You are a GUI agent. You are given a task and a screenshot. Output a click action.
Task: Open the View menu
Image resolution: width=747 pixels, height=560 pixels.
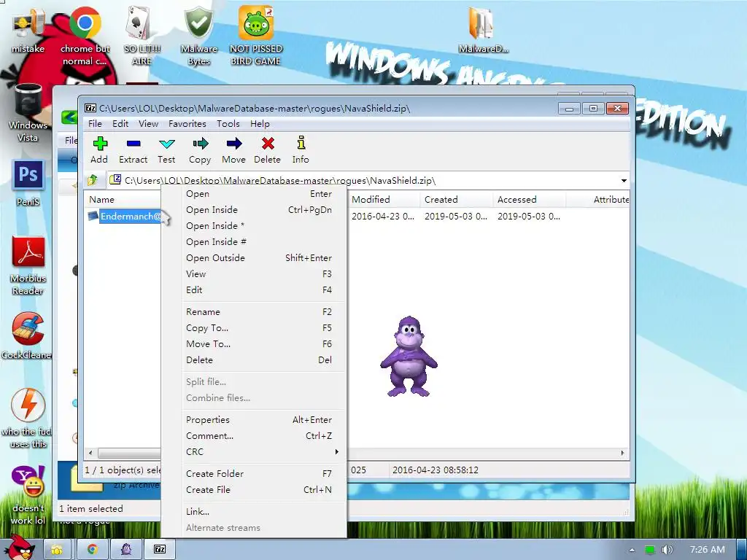(148, 124)
